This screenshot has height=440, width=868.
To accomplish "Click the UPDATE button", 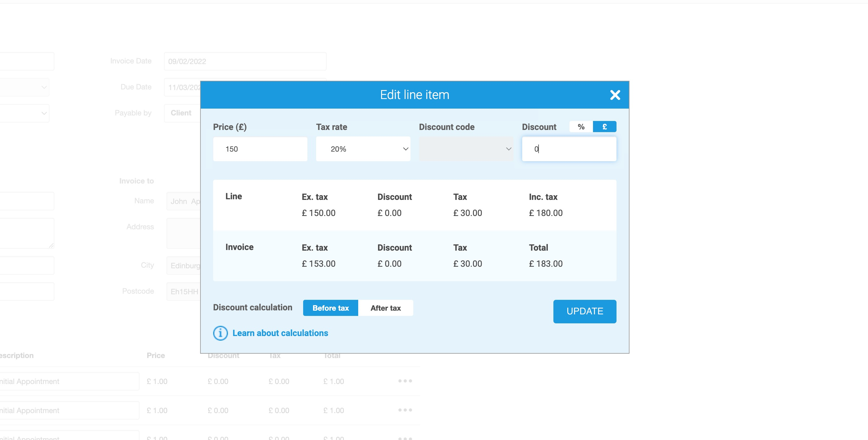I will click(x=585, y=311).
